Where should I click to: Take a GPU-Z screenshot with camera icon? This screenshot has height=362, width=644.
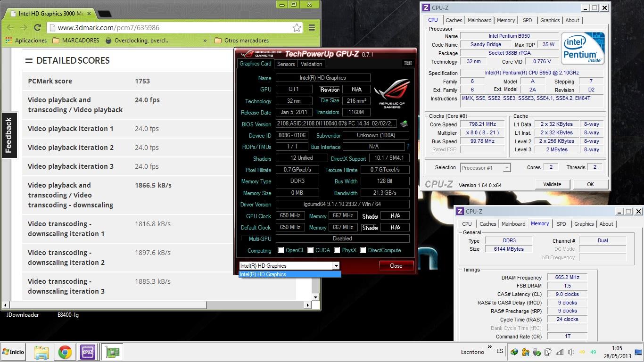pos(408,63)
